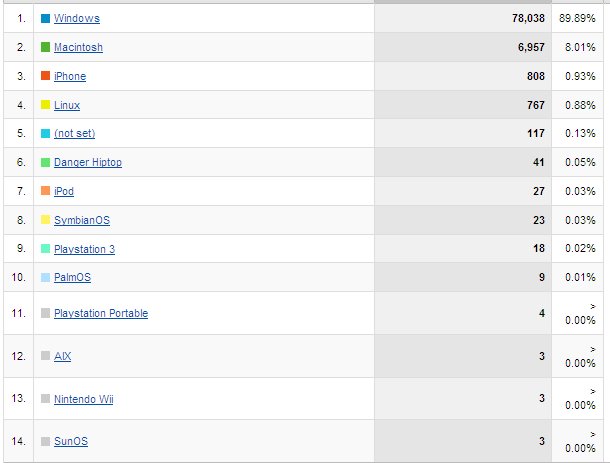The width and height of the screenshot is (610, 463).
Task: Open the Nintendo Wii link
Action: 84,400
